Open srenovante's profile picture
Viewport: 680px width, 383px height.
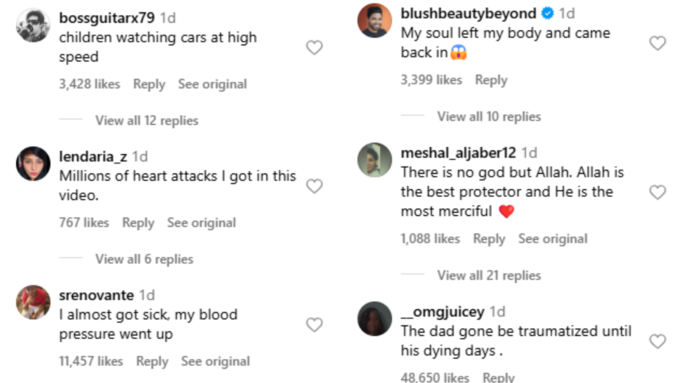(33, 302)
